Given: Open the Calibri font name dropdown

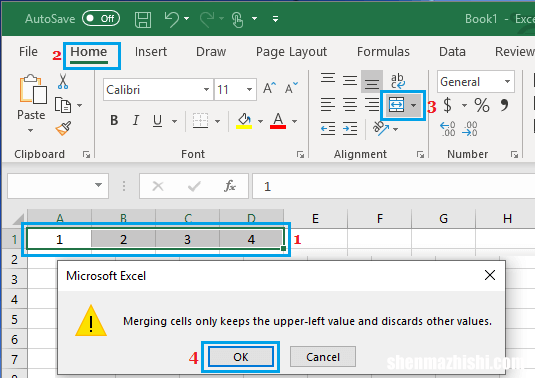Looking at the screenshot, I should pos(206,89).
